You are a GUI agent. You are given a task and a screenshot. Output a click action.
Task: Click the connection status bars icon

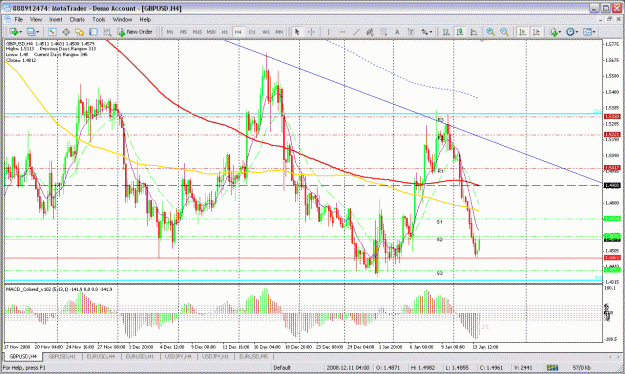pos(552,367)
